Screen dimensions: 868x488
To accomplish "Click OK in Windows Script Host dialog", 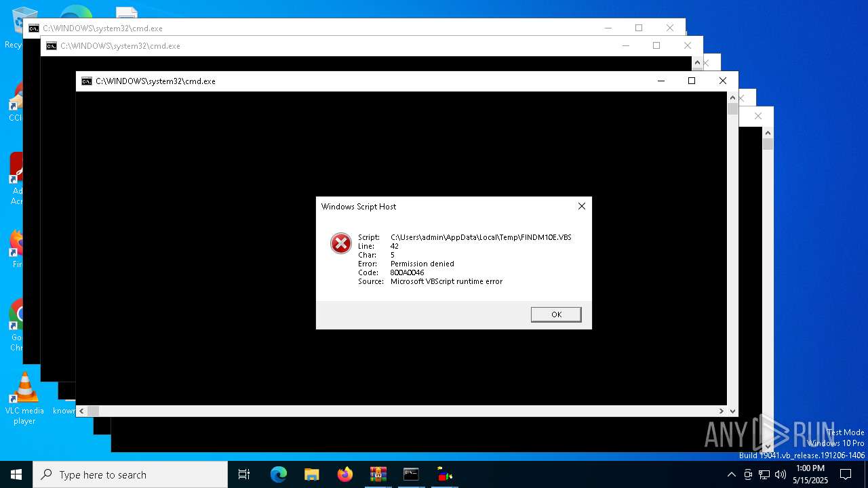I will [x=556, y=314].
